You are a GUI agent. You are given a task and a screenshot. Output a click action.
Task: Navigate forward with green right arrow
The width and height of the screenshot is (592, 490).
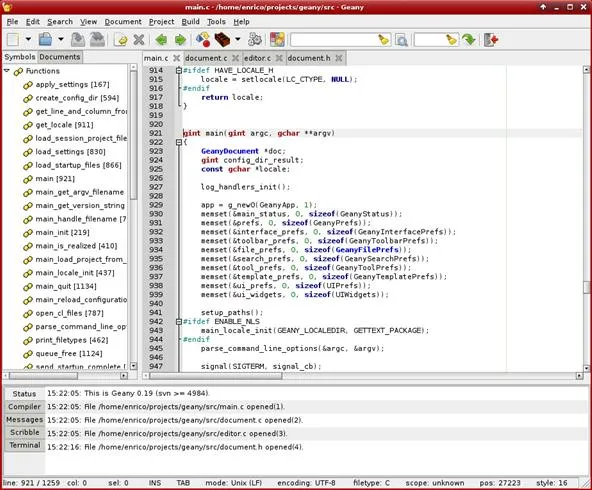click(x=180, y=40)
